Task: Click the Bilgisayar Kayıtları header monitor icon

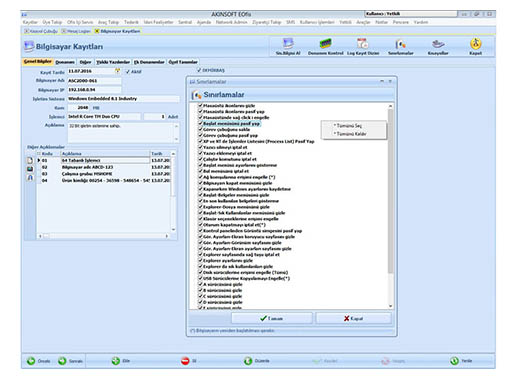Action: click(x=29, y=46)
